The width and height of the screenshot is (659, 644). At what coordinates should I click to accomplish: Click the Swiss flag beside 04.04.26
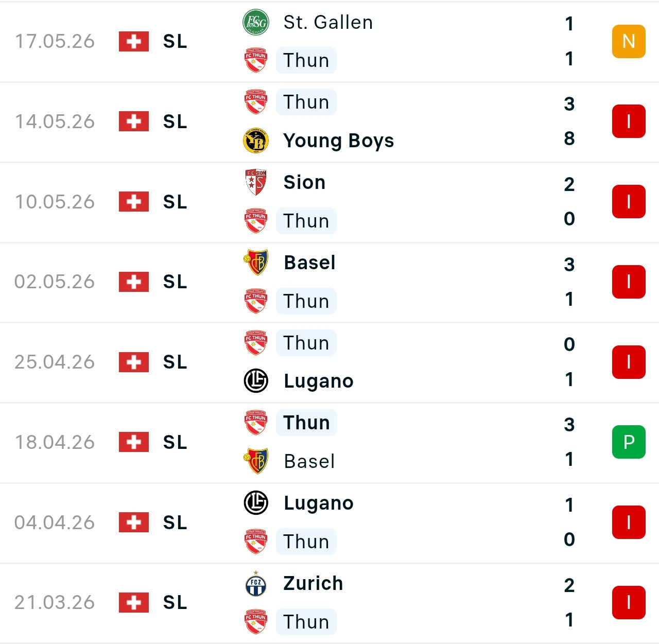coord(134,522)
